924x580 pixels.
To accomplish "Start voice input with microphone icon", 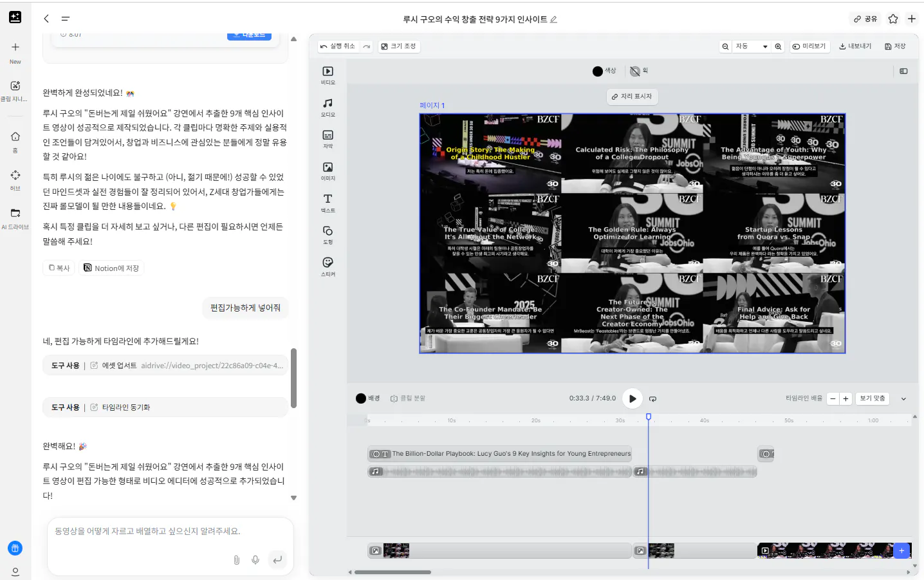I will pos(255,560).
